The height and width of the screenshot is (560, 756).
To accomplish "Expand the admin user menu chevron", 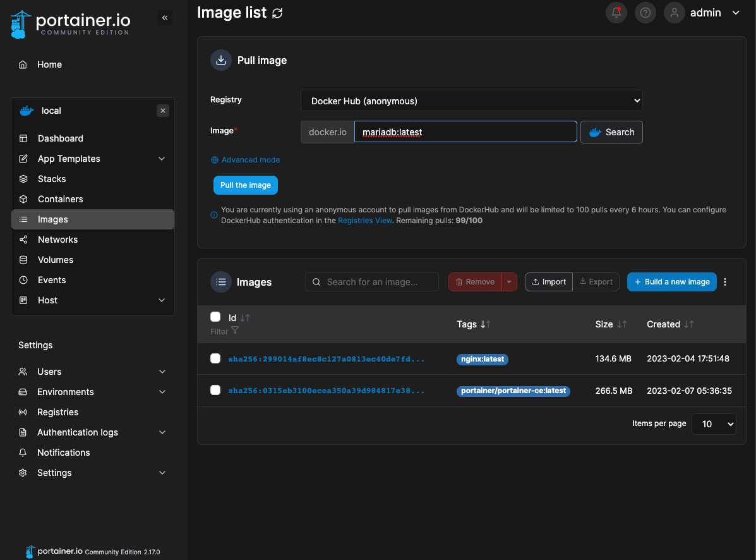I will (x=736, y=13).
